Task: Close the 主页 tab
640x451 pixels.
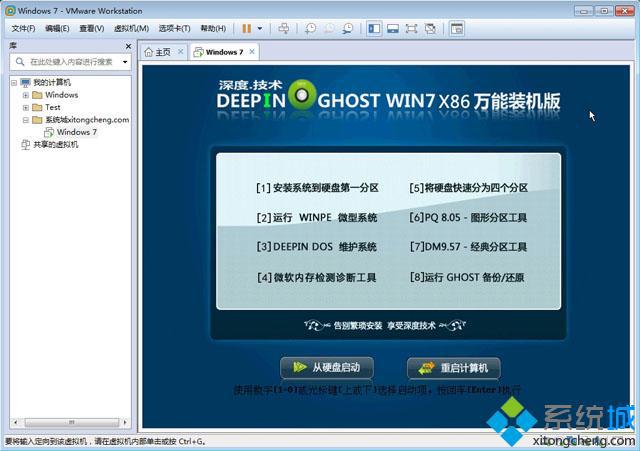Action: coord(180,52)
